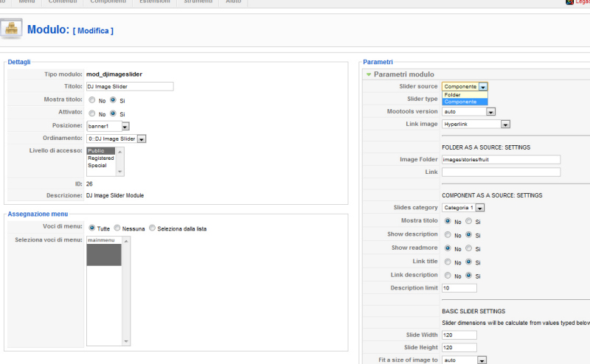Viewport: 590px width, 364px height.
Task: Click the Modifica text in the title
Action: point(93,31)
